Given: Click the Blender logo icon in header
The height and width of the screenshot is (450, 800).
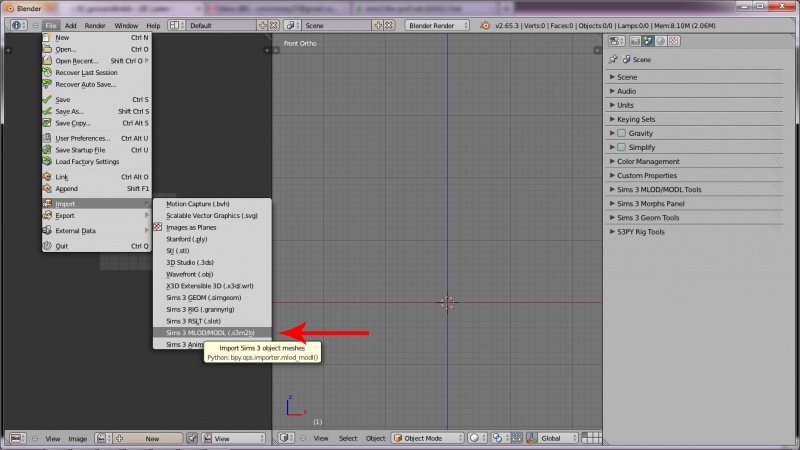Looking at the screenshot, I should 485,25.
